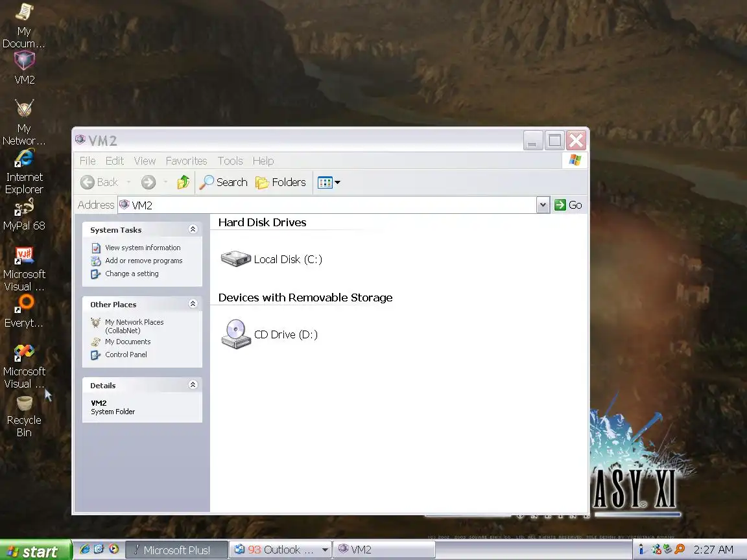This screenshot has height=560, width=747.
Task: Open the Views icon menu
Action: click(x=329, y=182)
